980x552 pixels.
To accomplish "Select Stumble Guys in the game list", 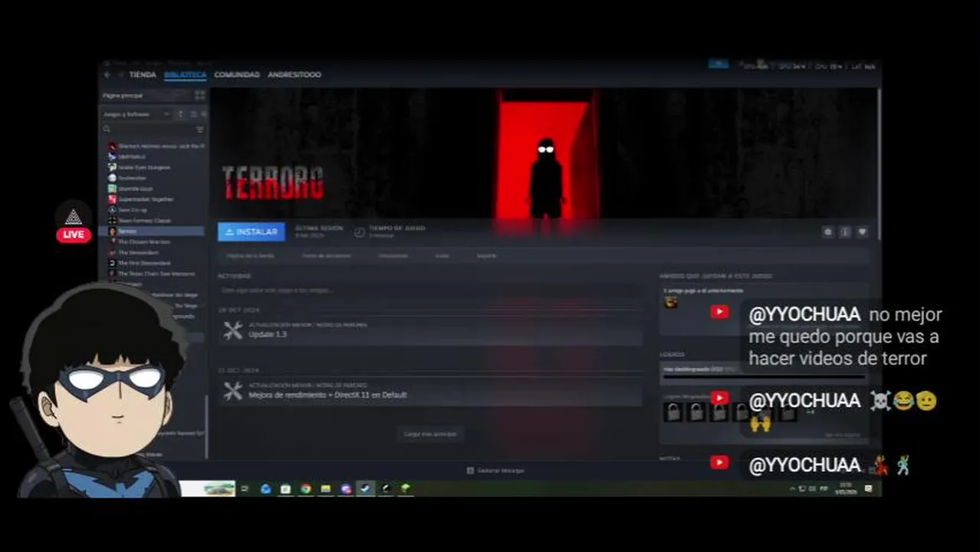I will click(136, 189).
